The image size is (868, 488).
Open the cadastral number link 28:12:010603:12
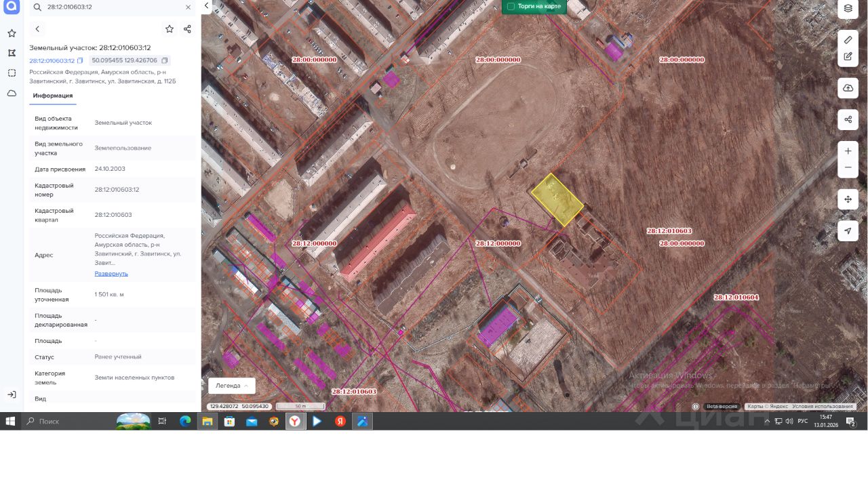(x=52, y=60)
